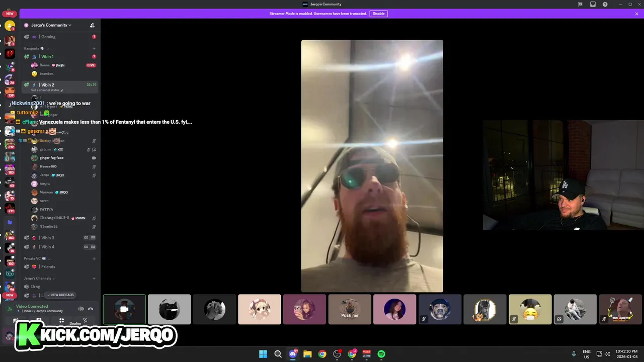Image resolution: width=644 pixels, height=362 pixels.
Task: Join the Vibin 1 voice channel
Action: click(60, 56)
